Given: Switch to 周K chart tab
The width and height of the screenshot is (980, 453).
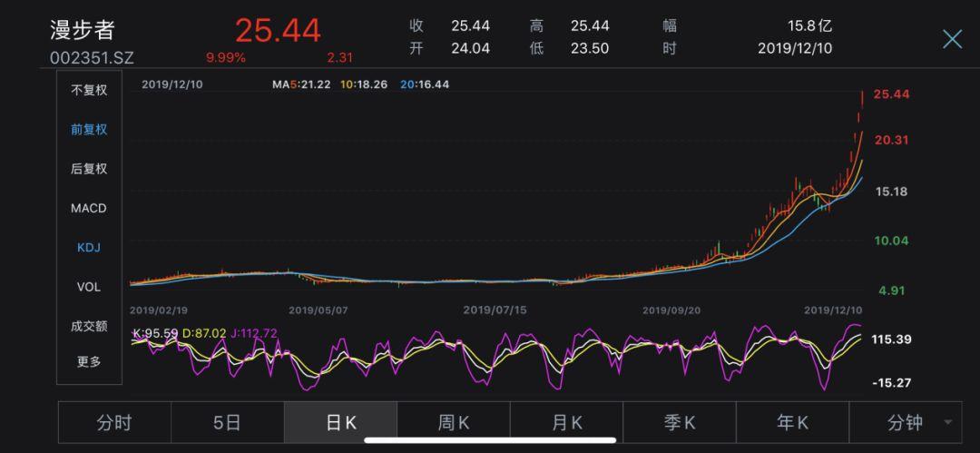Looking at the screenshot, I should tap(454, 423).
